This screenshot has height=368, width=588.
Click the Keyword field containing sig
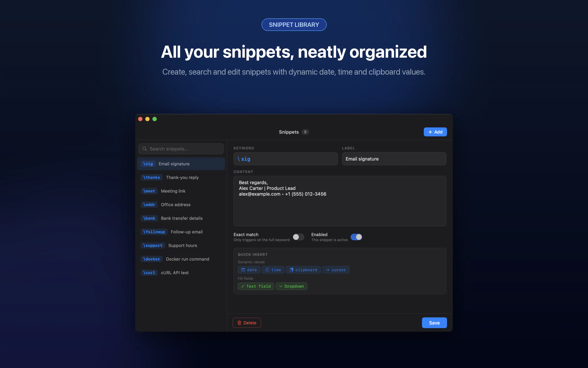[285, 159]
